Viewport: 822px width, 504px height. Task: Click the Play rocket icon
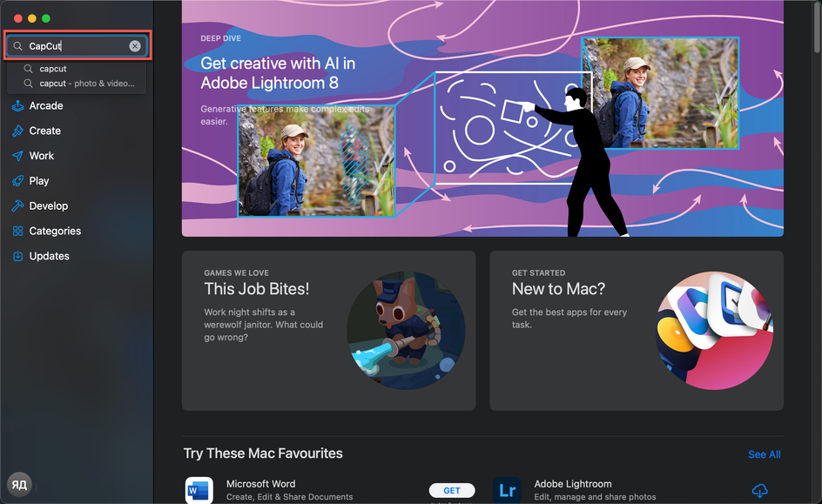[x=17, y=181]
